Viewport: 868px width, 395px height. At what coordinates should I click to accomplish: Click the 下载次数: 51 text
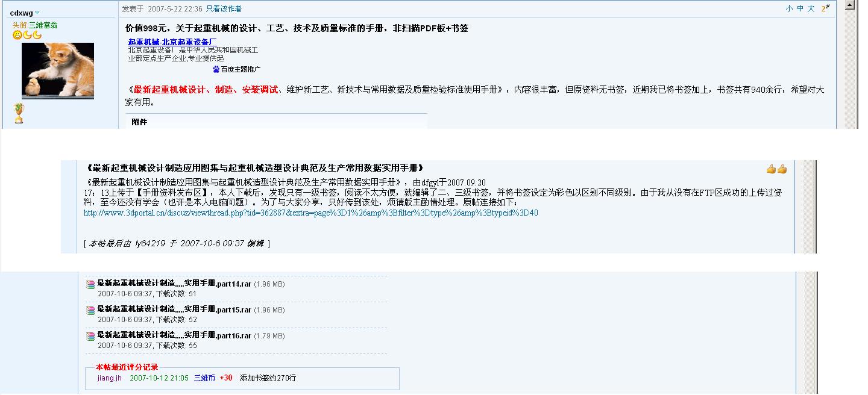177,294
